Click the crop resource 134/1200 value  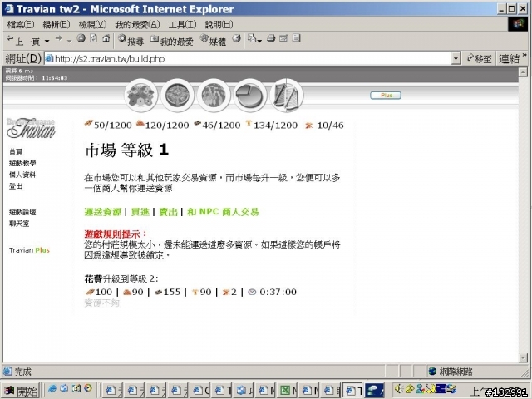coord(275,126)
